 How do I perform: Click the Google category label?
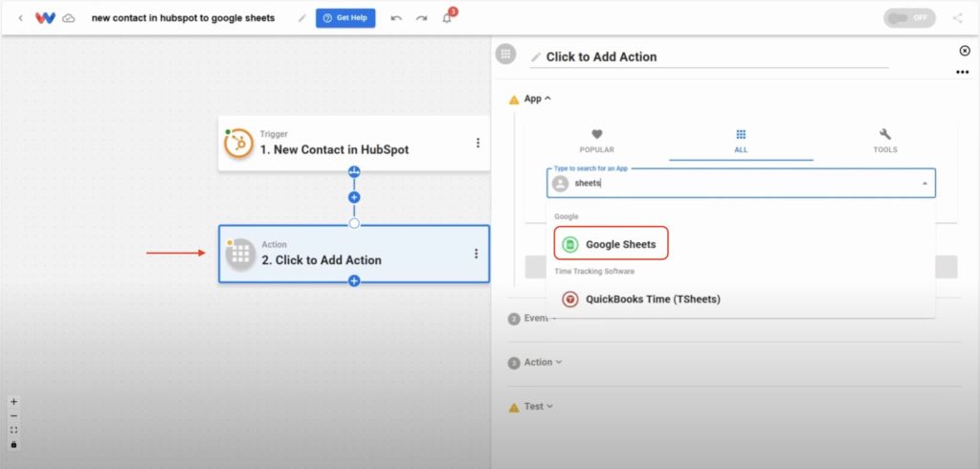[567, 217]
